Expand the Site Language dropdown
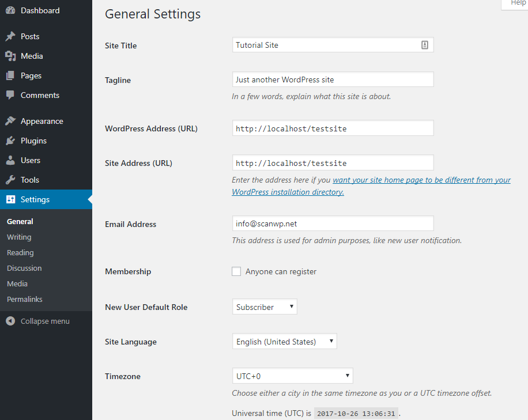This screenshot has height=420, width=528. coord(285,341)
